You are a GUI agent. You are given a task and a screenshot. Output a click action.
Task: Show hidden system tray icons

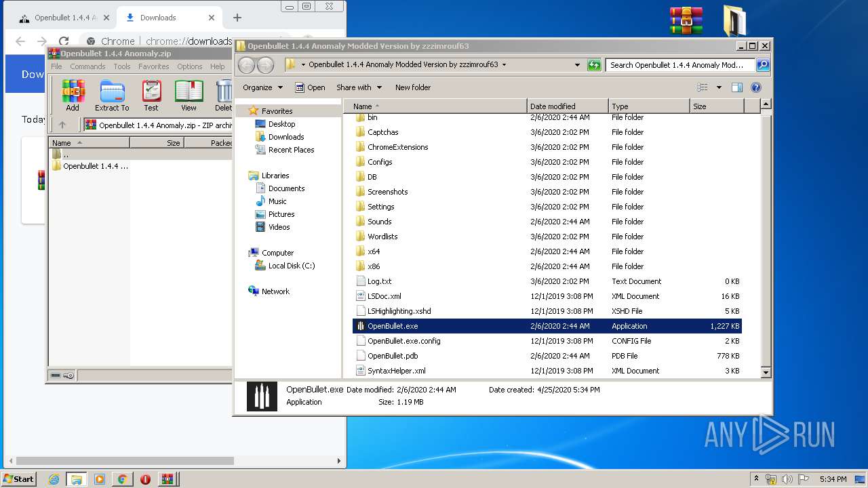coord(756,479)
